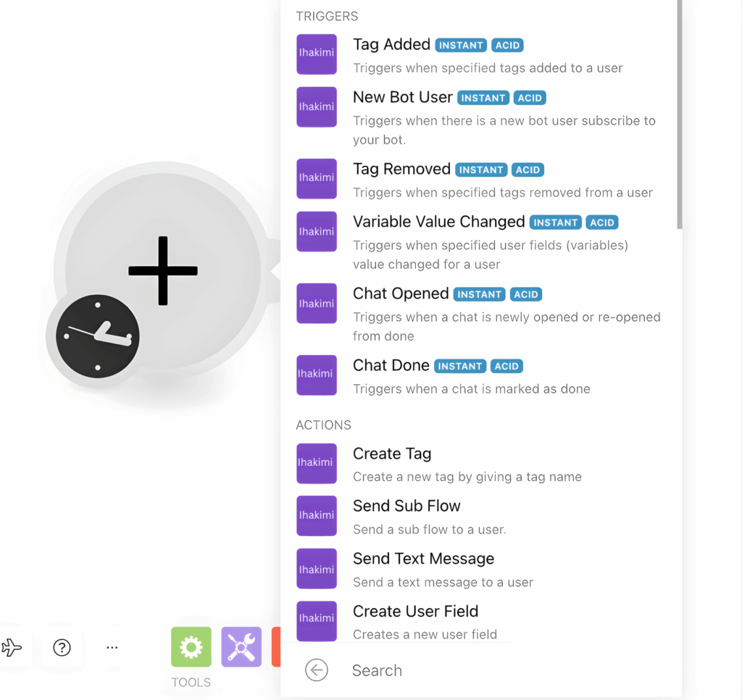Choose the Tag Removed trigger

pyautogui.click(x=401, y=170)
